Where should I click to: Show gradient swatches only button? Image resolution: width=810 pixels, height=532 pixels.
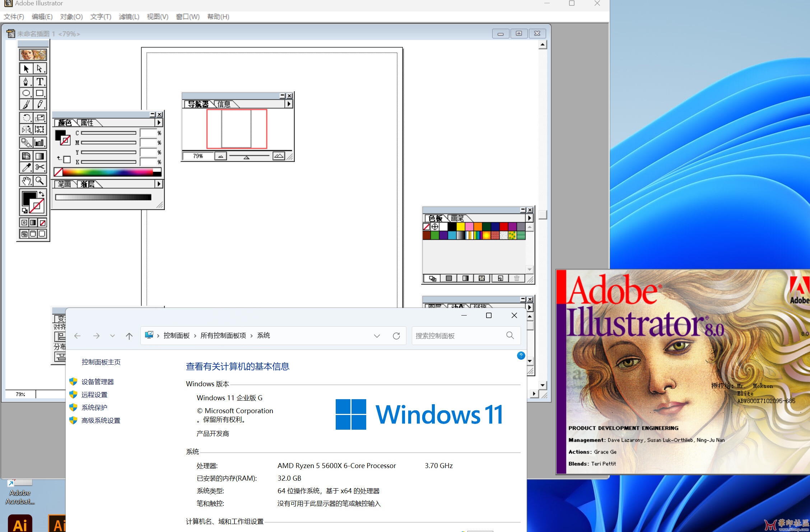(x=465, y=278)
